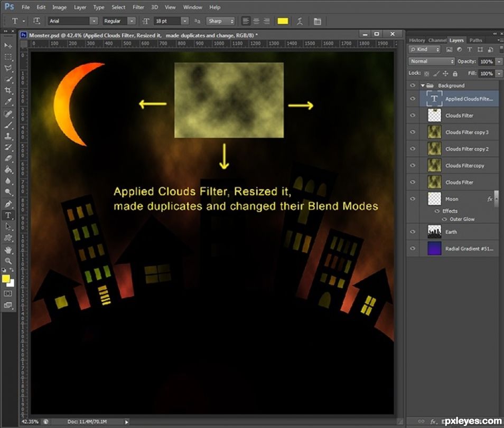This screenshot has width=504, height=428.
Task: Open the Character and Paragraph panels icon
Action: [x=318, y=21]
